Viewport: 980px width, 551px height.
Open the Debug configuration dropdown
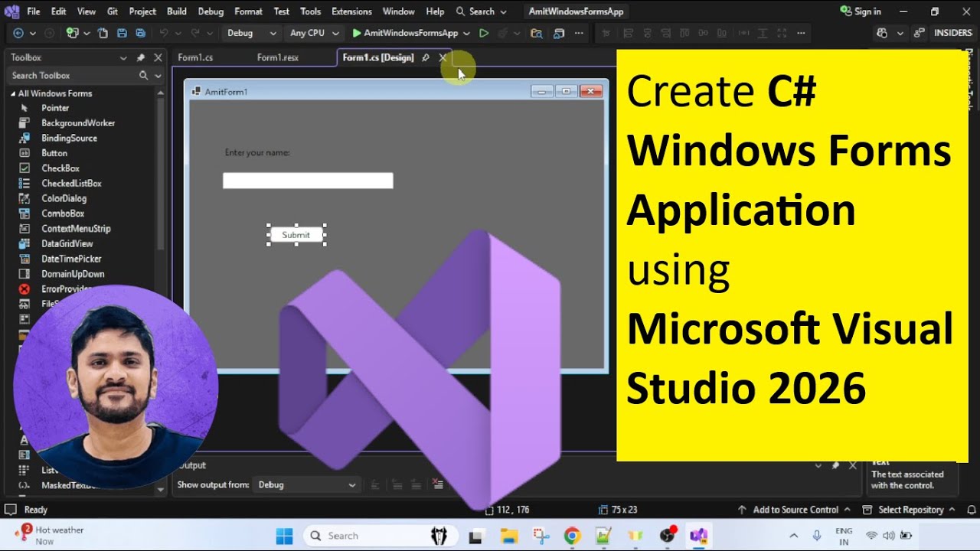(251, 33)
